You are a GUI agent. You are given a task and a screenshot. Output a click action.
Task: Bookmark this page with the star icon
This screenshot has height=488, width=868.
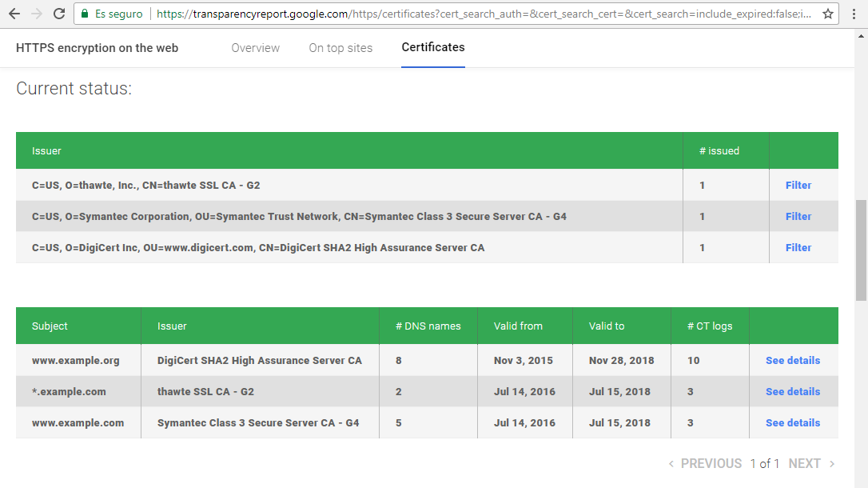[x=827, y=14]
